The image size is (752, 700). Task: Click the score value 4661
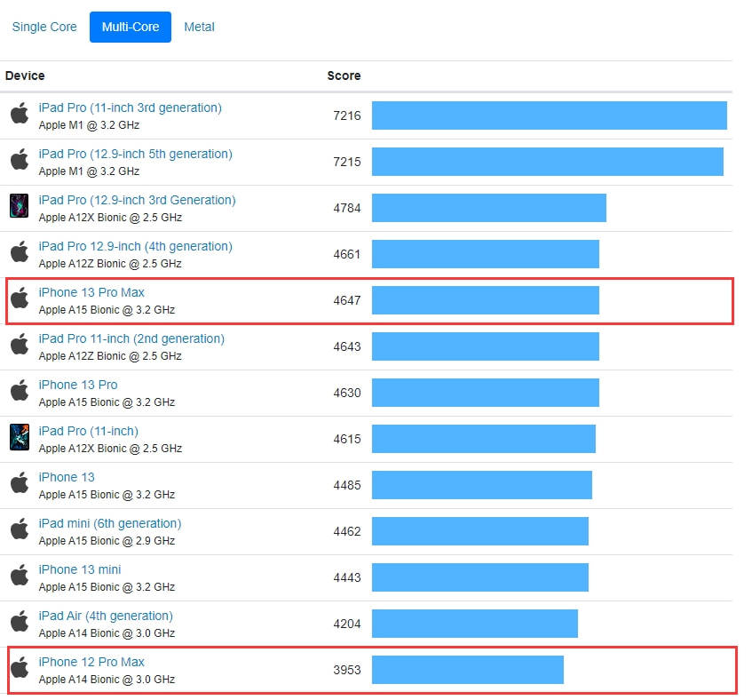coord(347,254)
